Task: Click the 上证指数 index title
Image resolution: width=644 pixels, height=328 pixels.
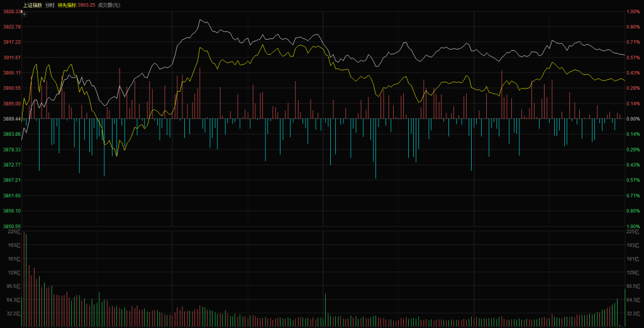Action: pos(33,5)
